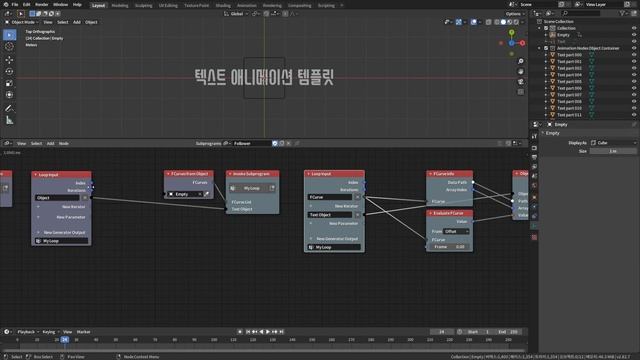Image resolution: width=640 pixels, height=360 pixels.
Task: Switch to the Modeling workspace tab
Action: 120,5
